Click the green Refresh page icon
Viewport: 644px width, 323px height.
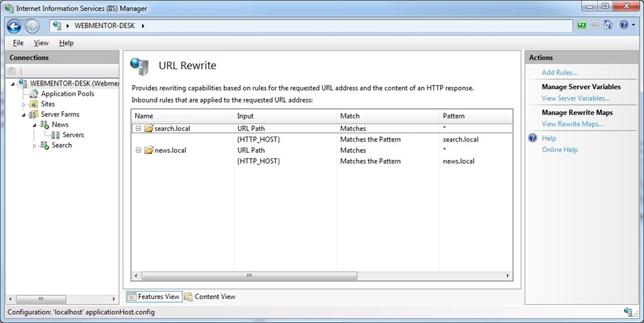(582, 25)
